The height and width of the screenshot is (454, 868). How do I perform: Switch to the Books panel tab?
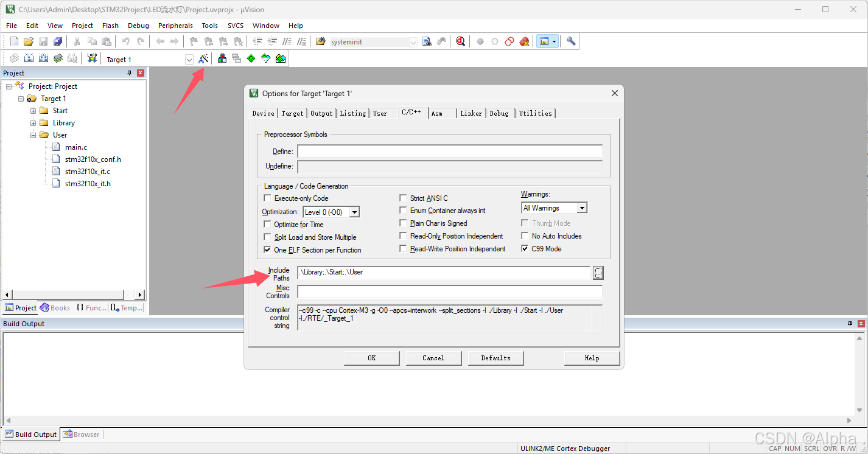coord(55,308)
